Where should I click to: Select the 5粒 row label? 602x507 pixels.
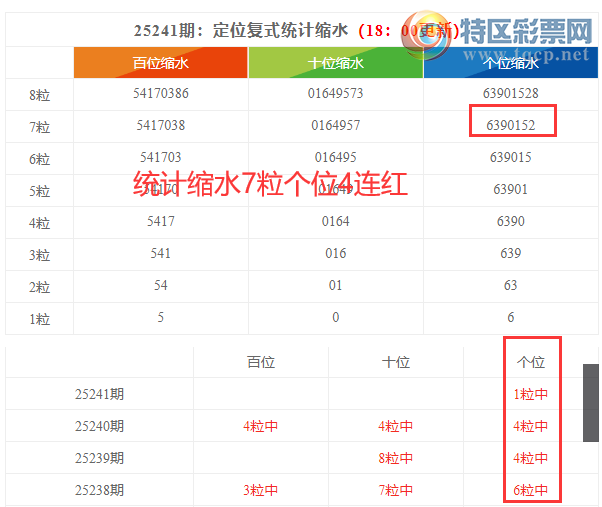[x=40, y=191]
